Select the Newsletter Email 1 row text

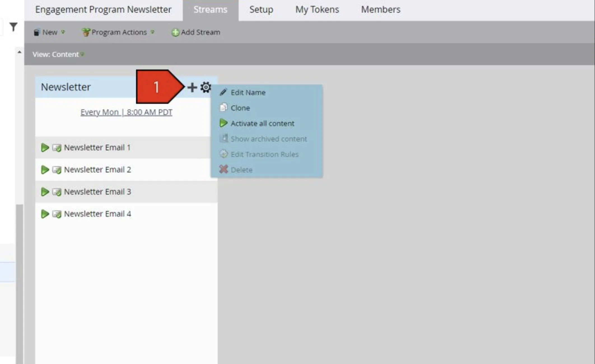pos(97,148)
